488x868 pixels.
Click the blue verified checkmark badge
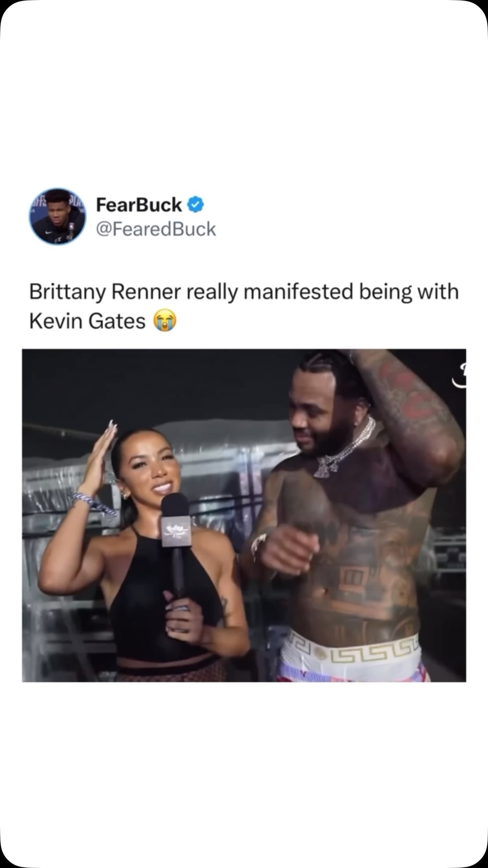click(195, 205)
